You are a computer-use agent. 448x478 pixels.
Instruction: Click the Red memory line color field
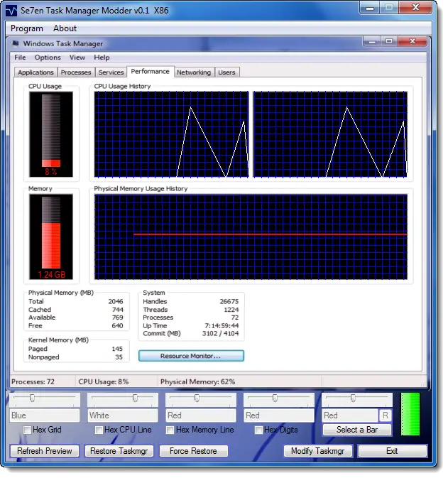coord(201,416)
